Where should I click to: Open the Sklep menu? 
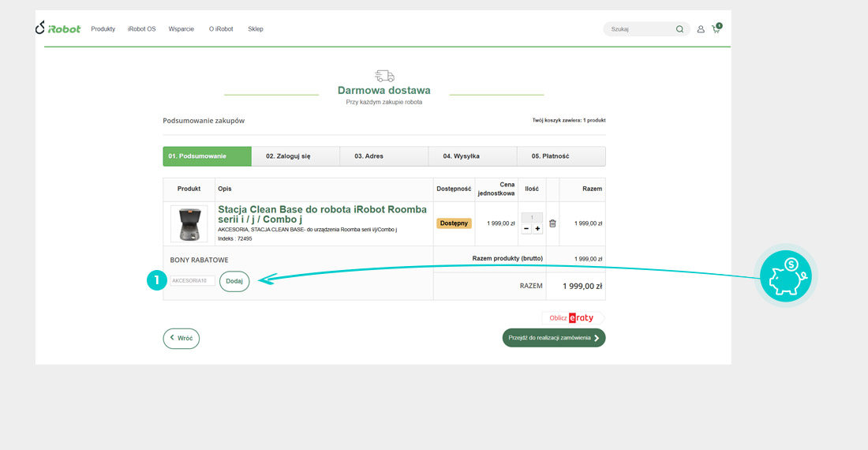256,29
